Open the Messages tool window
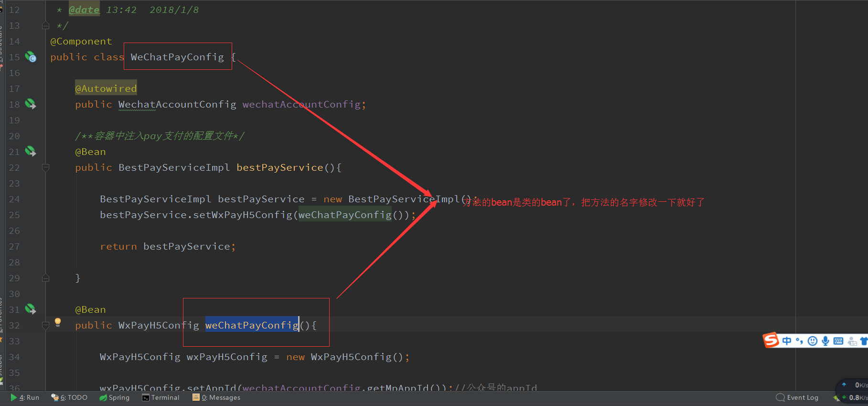 216,397
